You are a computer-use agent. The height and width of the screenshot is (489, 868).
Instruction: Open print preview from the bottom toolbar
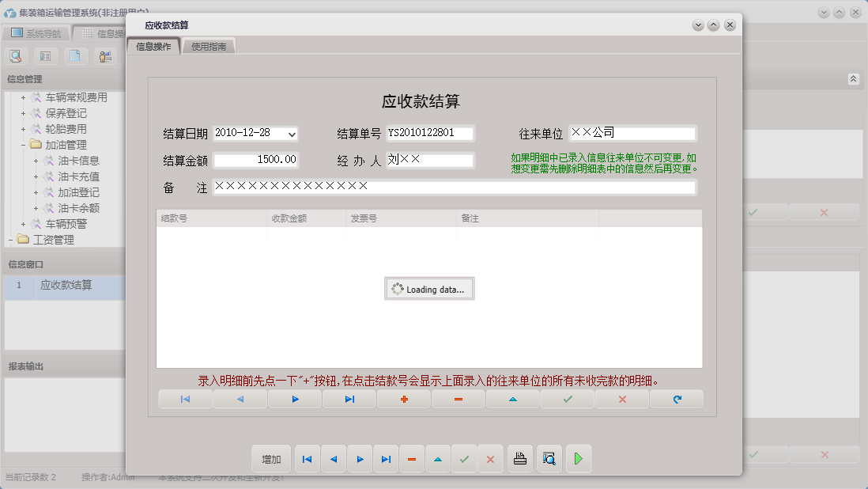549,459
